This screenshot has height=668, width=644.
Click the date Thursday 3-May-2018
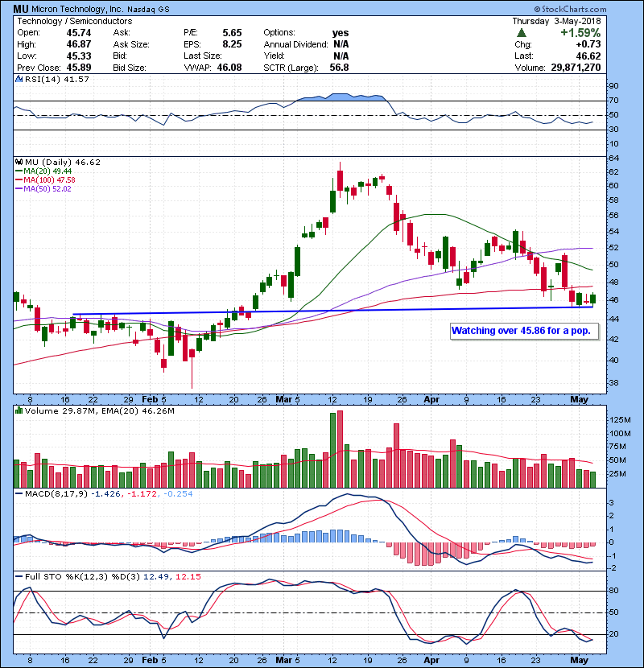(556, 21)
